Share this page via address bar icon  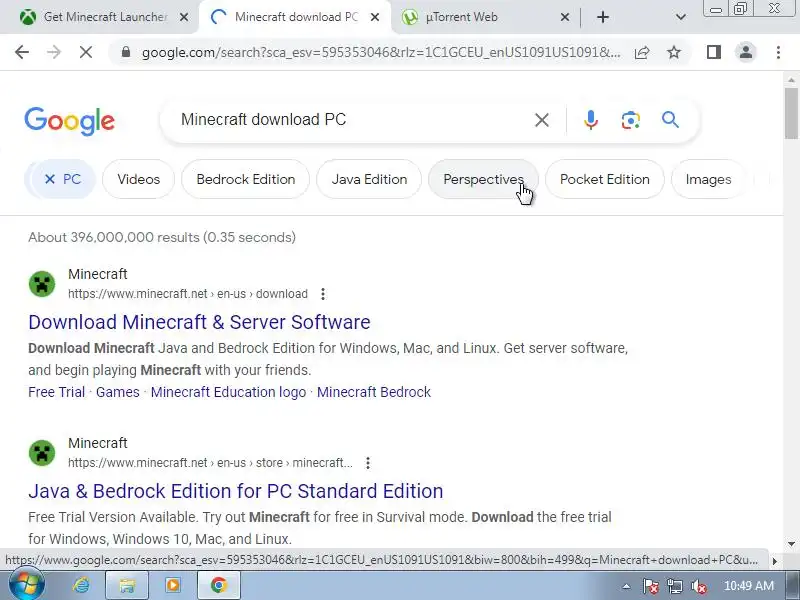[642, 52]
